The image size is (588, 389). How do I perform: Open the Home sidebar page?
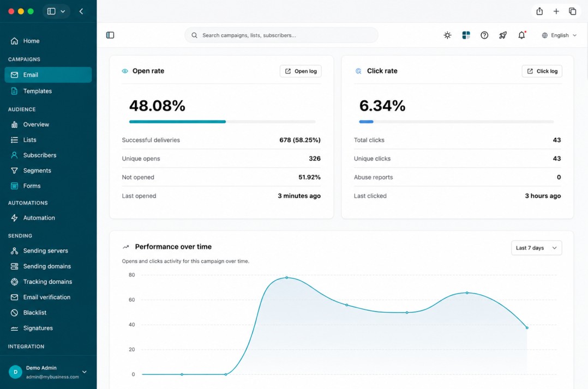click(48, 41)
